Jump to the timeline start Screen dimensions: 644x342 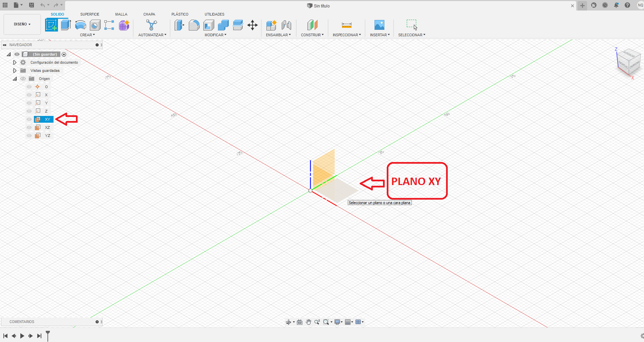click(x=5, y=336)
